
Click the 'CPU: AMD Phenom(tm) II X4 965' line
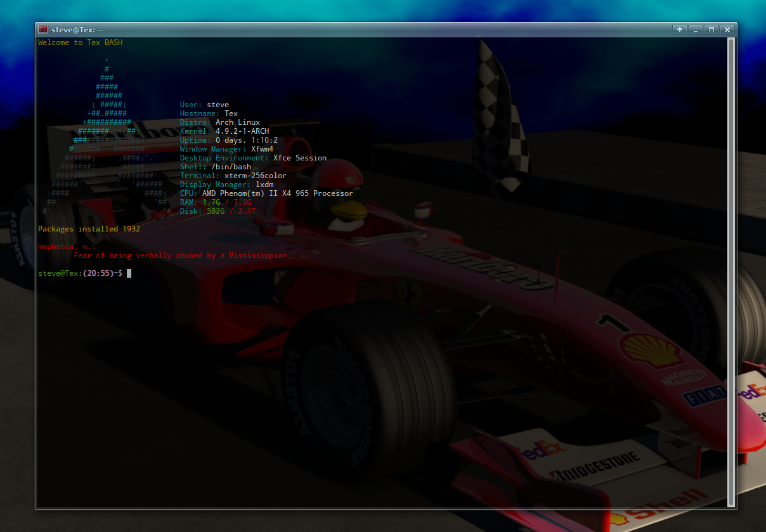click(266, 193)
